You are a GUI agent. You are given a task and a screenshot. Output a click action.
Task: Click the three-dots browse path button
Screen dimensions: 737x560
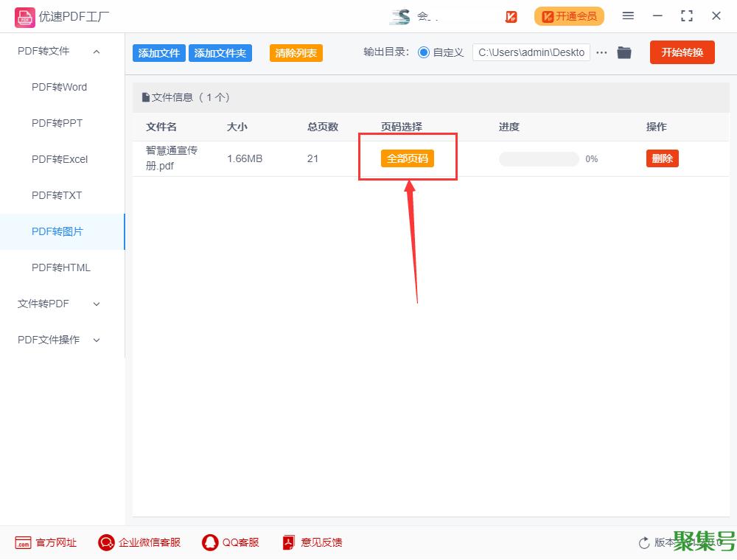tap(601, 52)
